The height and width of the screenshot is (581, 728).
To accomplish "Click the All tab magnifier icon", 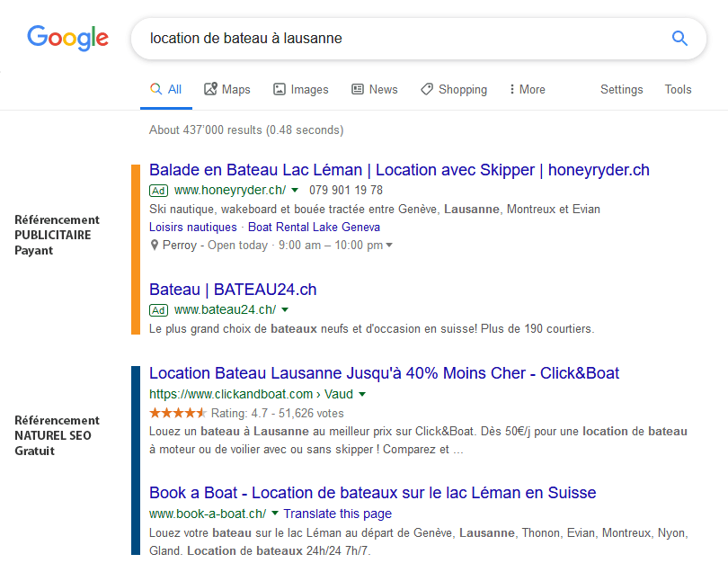I will (x=156, y=89).
